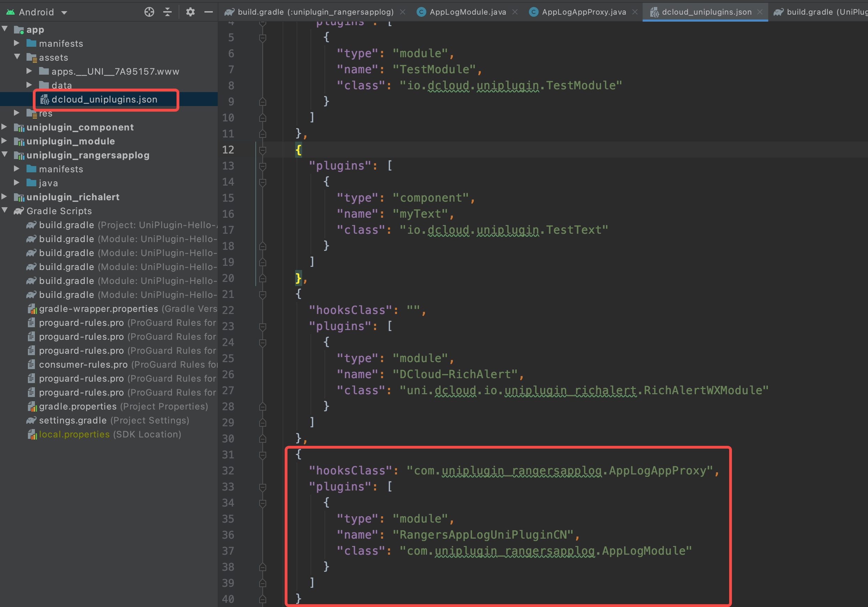Click the assets folder icon
Image resolution: width=868 pixels, height=607 pixels.
[31, 58]
